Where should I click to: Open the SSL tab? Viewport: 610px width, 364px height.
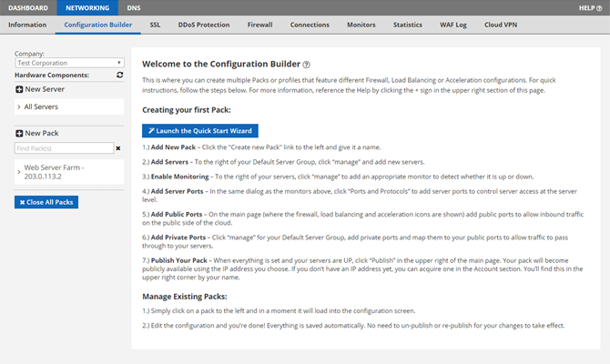pyautogui.click(x=155, y=25)
